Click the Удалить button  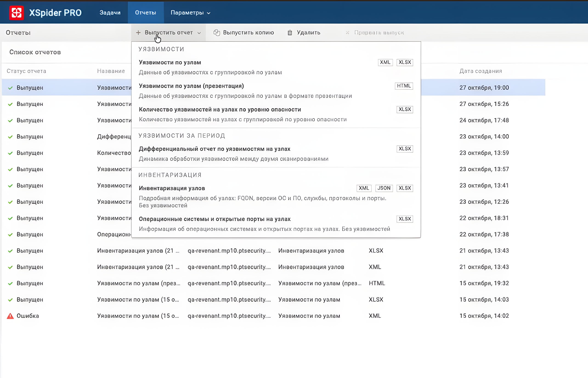click(x=308, y=32)
